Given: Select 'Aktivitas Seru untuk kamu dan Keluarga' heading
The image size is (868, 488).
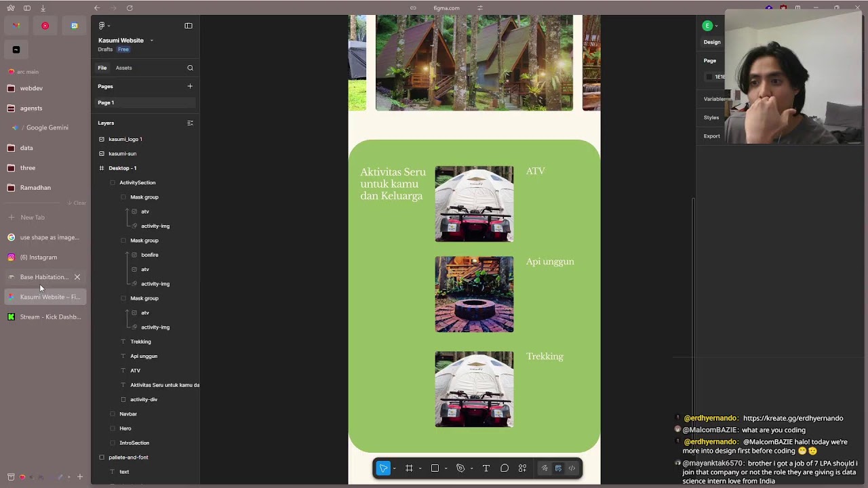Looking at the screenshot, I should pos(393,184).
